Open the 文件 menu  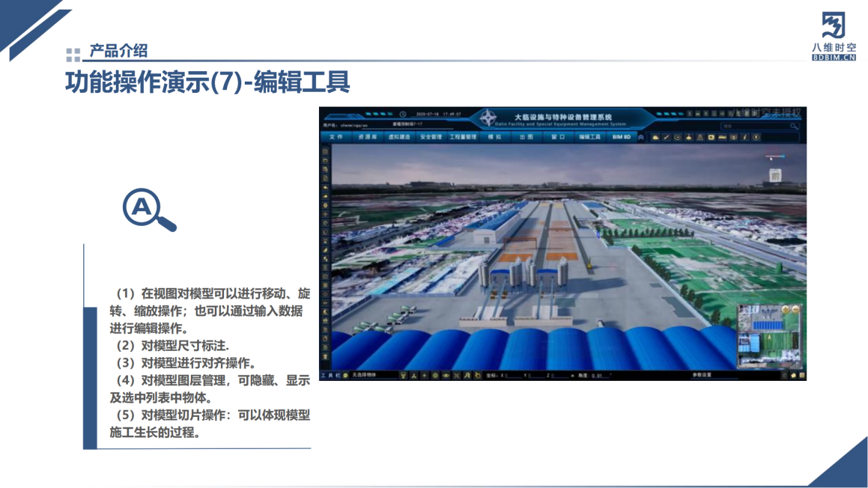tap(336, 138)
